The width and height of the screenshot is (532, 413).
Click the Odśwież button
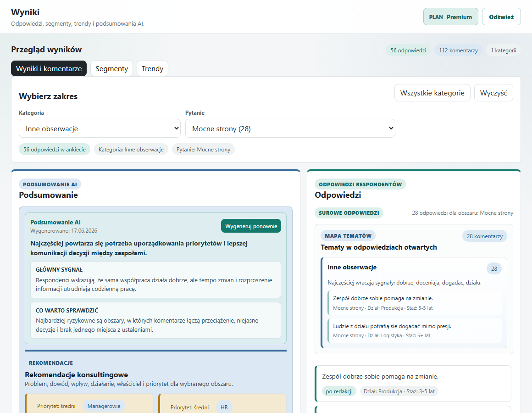501,17
